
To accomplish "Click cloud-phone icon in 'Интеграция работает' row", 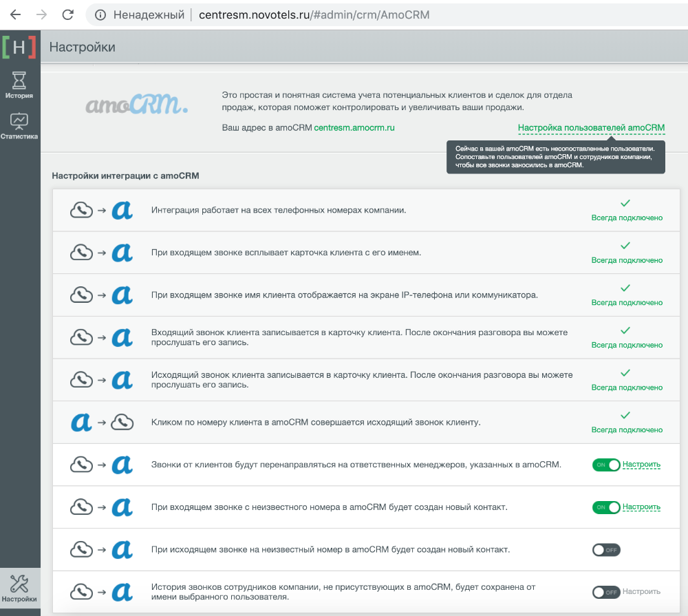I will coord(82,211).
